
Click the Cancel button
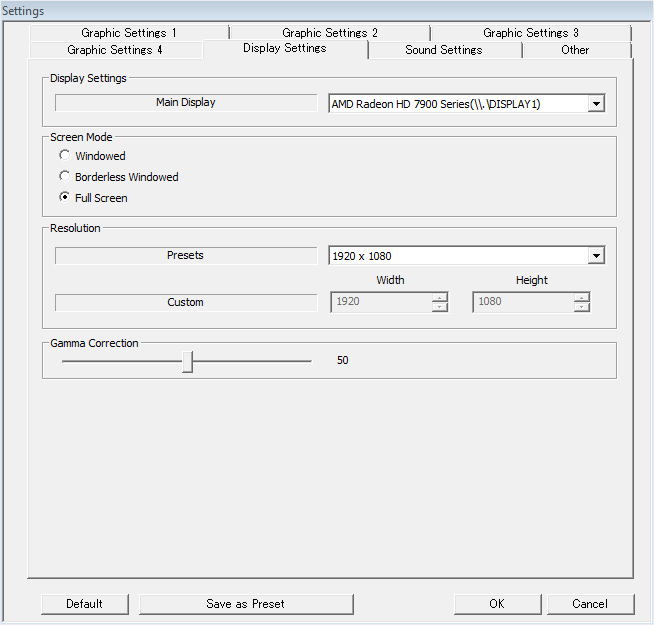[590, 604]
